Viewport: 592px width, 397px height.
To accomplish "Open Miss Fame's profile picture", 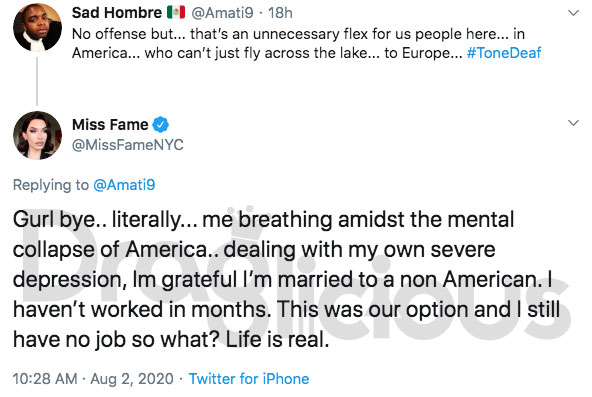I will pyautogui.click(x=37, y=135).
